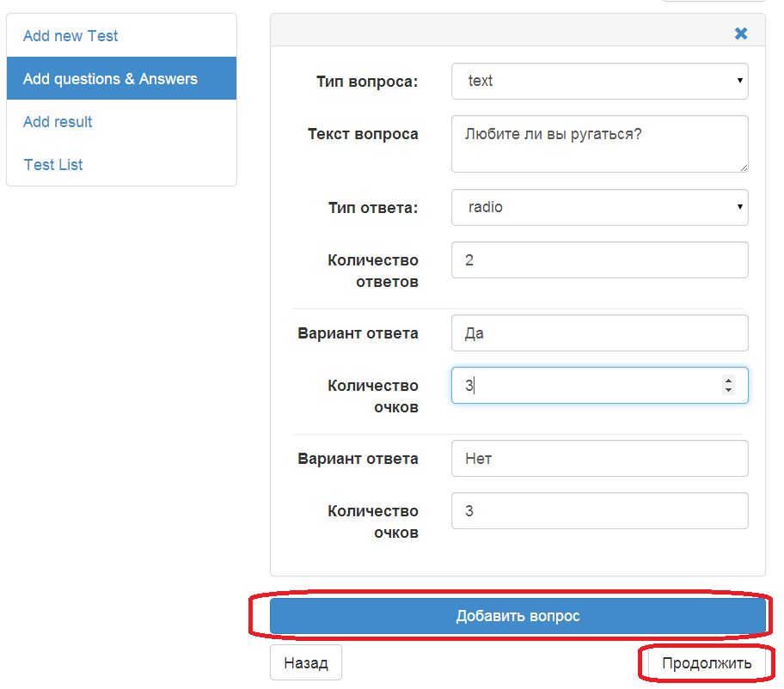
Task: Focus the Текст вопроса text area
Action: pos(599,143)
